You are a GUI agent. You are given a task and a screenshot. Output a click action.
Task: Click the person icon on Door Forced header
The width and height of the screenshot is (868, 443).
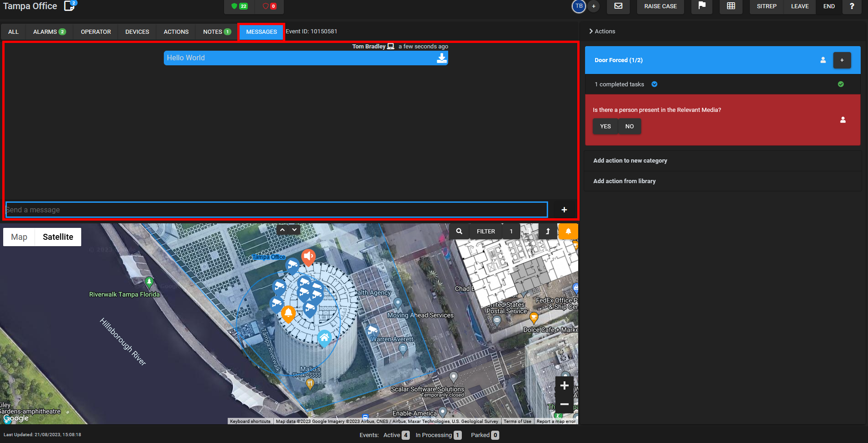tap(823, 60)
